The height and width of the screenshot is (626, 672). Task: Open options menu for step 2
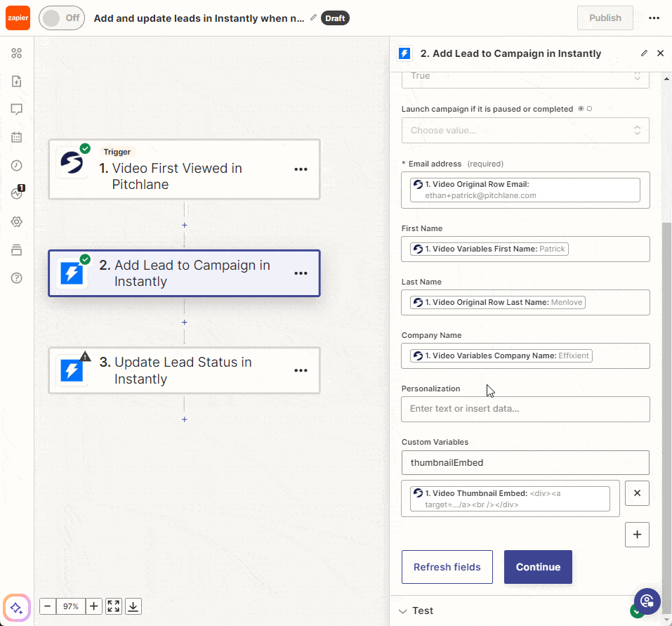click(x=301, y=273)
